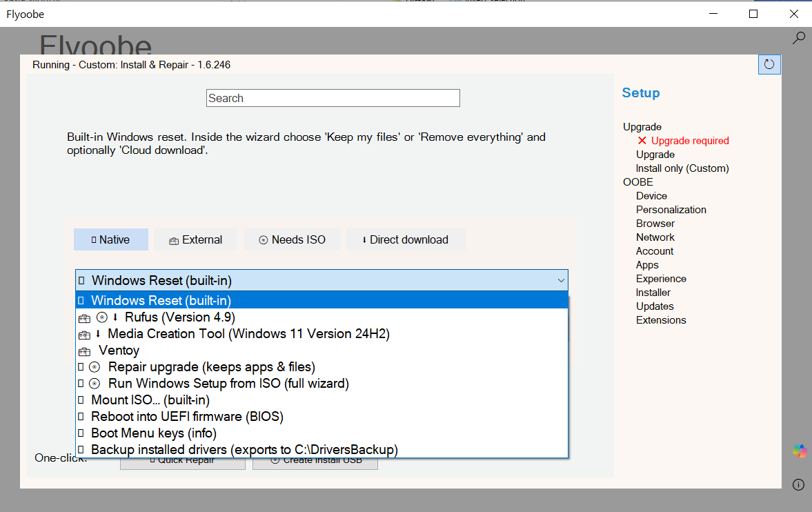This screenshot has width=812, height=512.
Task: Select Backup installed drivers option
Action: coord(244,450)
